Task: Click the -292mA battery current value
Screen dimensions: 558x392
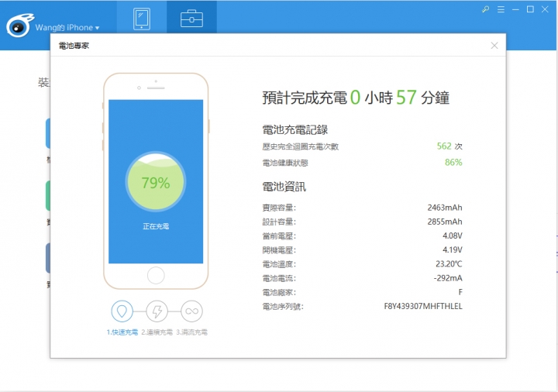Action: coord(448,278)
